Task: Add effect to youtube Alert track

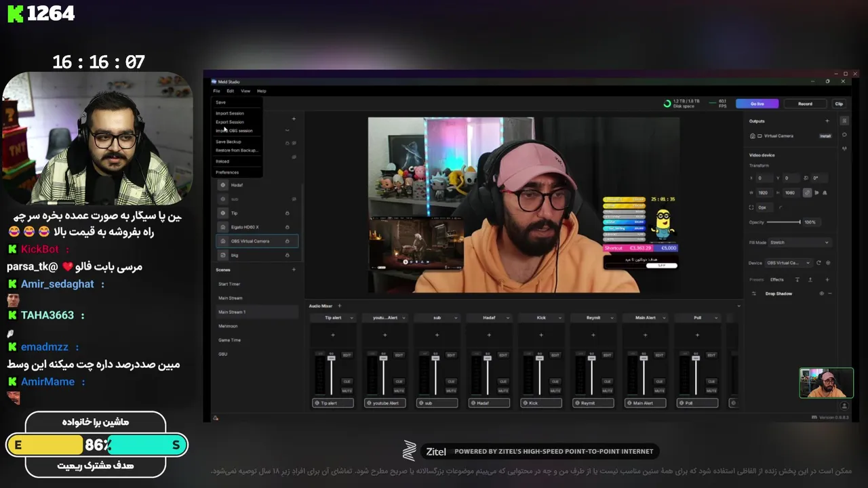Action: (x=385, y=335)
